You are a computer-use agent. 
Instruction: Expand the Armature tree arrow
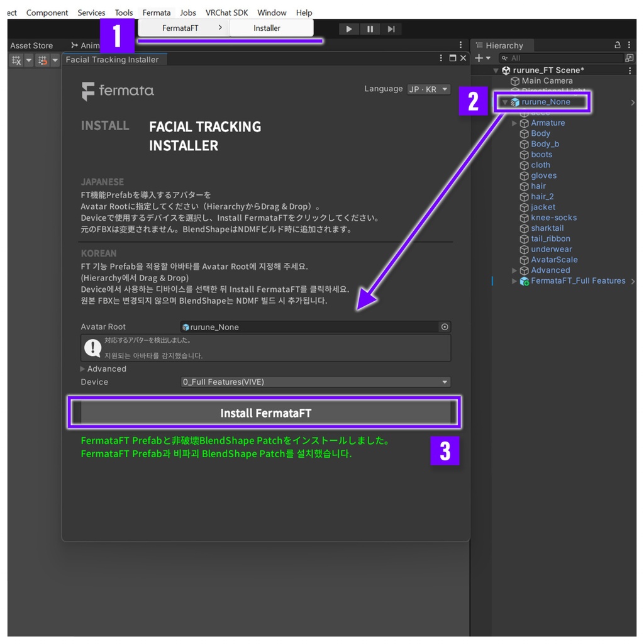pyautogui.click(x=514, y=123)
